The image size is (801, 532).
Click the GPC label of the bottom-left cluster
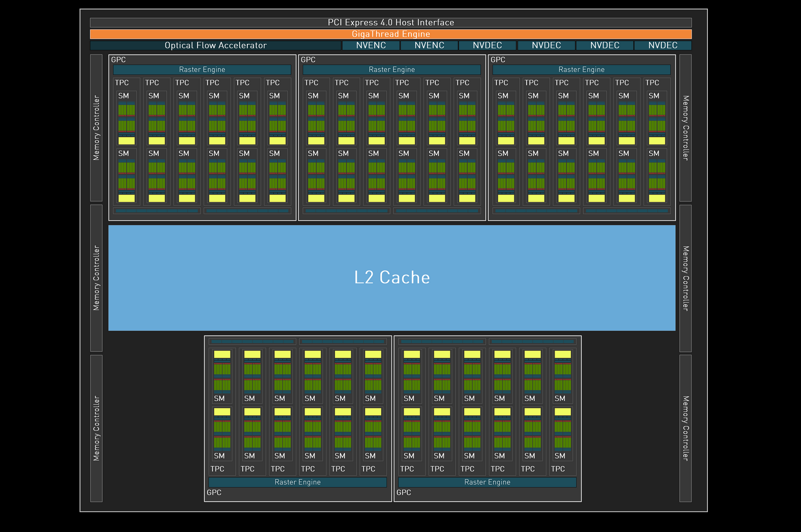[x=214, y=492]
